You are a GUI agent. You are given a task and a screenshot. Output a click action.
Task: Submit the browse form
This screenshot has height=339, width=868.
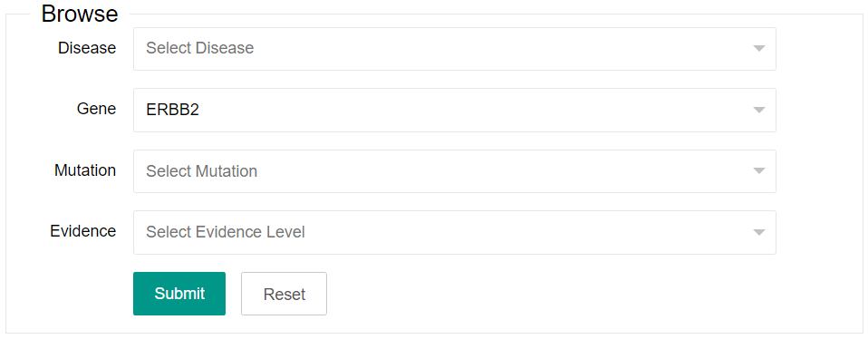tap(179, 294)
